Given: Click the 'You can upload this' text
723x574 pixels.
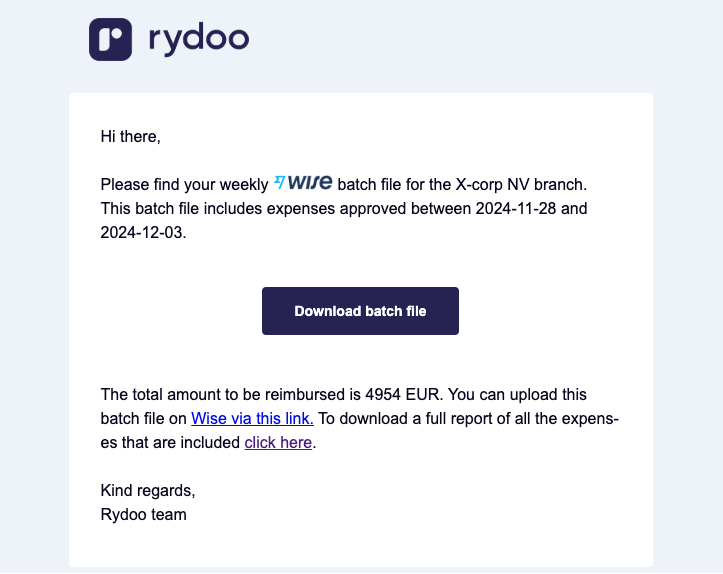Looking at the screenshot, I should (517, 395).
